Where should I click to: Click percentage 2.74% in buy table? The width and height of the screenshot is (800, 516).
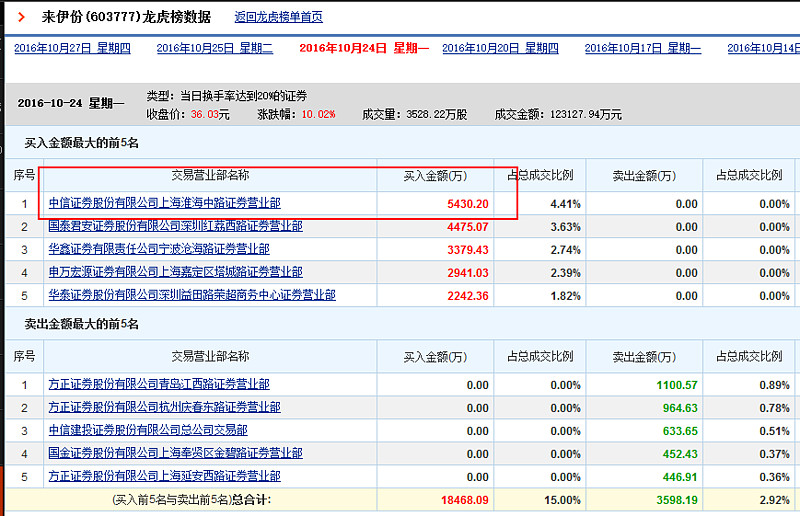pos(565,250)
